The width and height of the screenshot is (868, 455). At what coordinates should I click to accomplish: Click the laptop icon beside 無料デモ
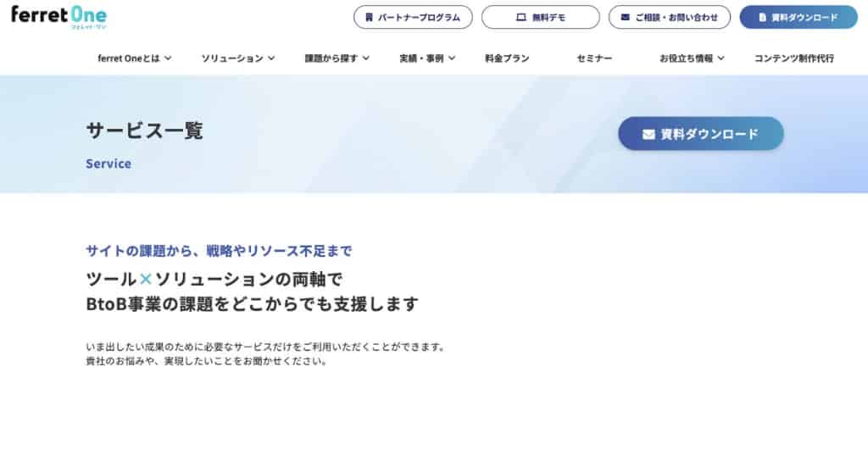tap(520, 17)
